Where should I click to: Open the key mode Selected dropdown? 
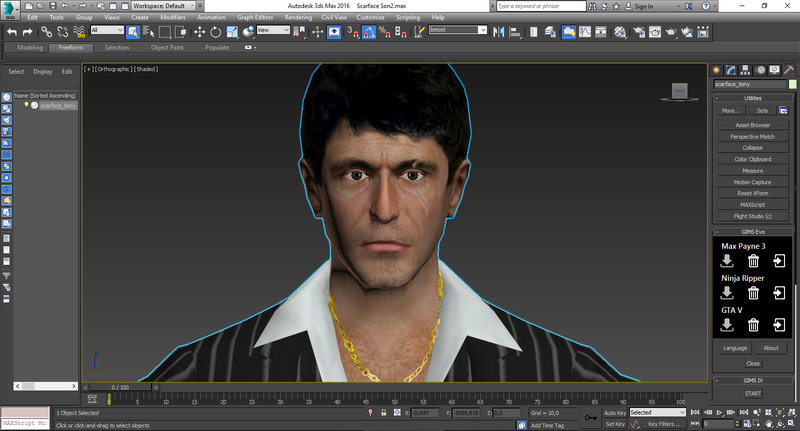coord(658,412)
